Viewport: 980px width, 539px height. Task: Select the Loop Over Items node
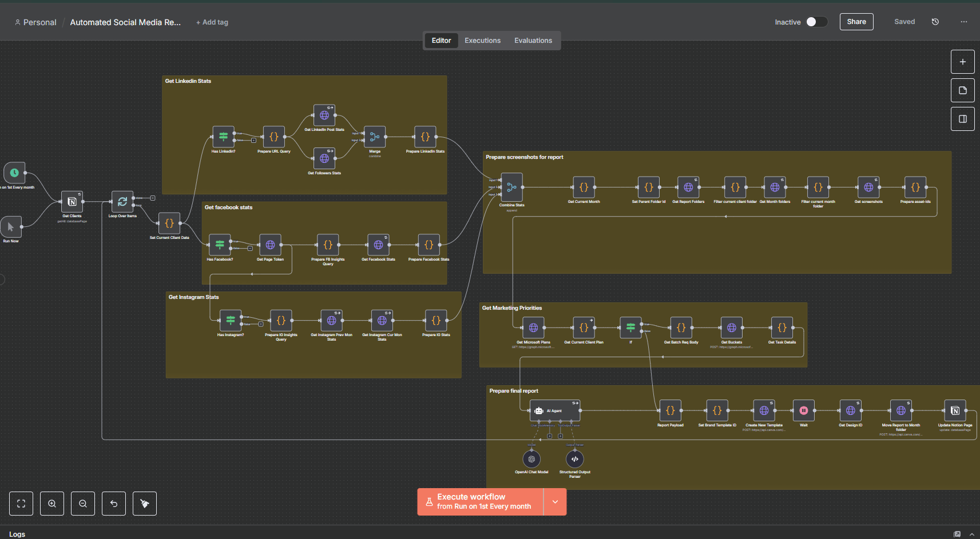pos(122,202)
